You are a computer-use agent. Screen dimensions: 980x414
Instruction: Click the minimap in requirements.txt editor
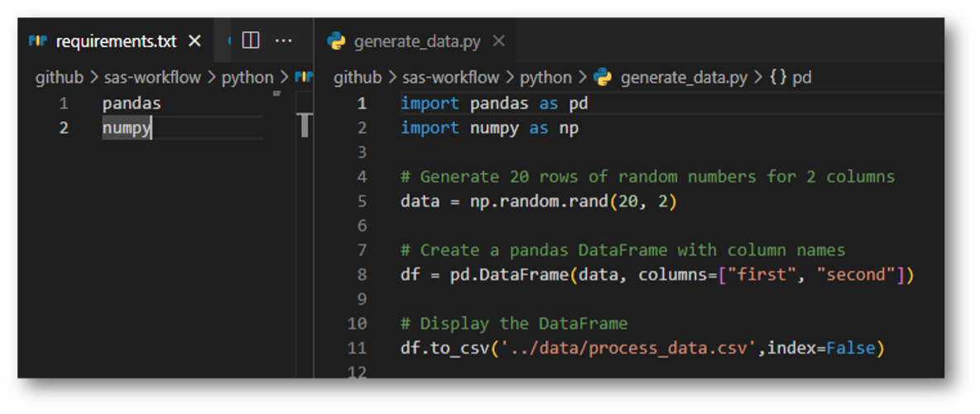click(305, 126)
